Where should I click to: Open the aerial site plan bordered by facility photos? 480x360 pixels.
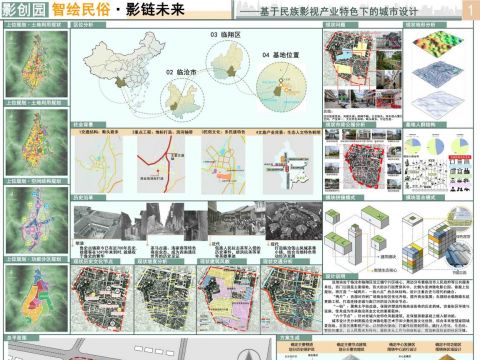coord(363,165)
